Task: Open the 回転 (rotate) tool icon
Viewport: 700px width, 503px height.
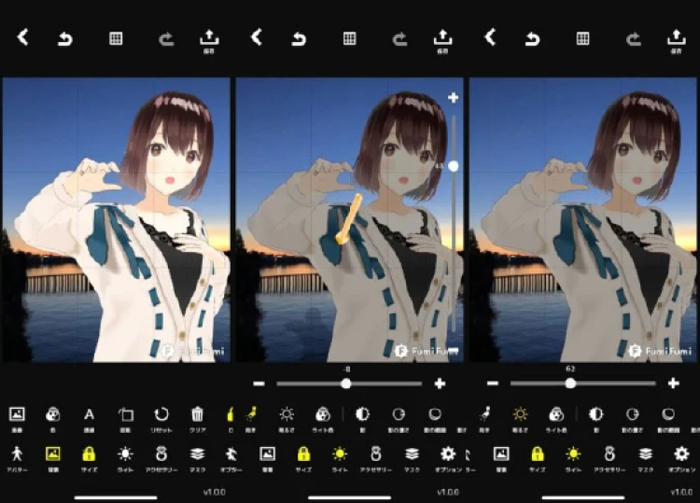Action: coord(125,415)
